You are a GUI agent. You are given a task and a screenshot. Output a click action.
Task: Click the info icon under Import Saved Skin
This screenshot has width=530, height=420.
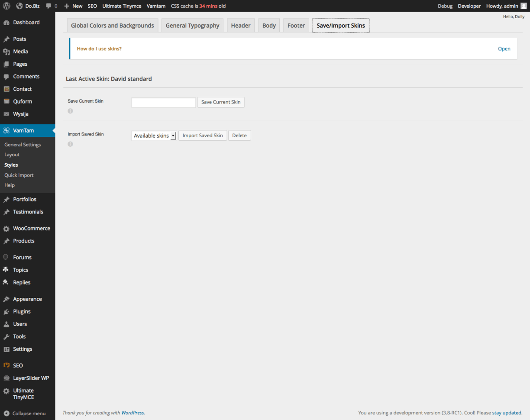pyautogui.click(x=70, y=144)
